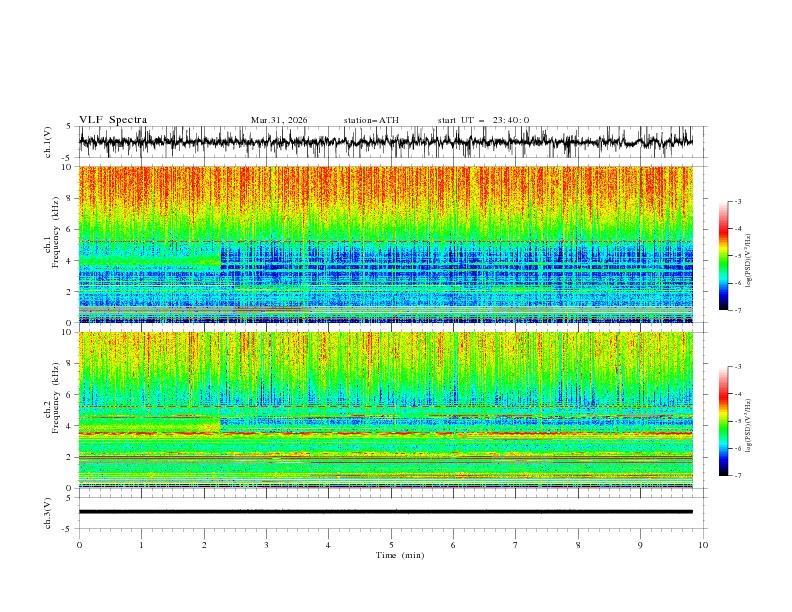
Task: Click tick label "7" on the Time axis
Action: coord(516,545)
